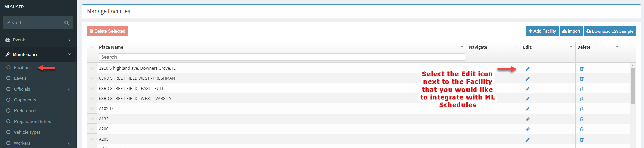Toggle select-all checkbox in table header
This screenshot has height=148, width=644.
[x=92, y=47]
